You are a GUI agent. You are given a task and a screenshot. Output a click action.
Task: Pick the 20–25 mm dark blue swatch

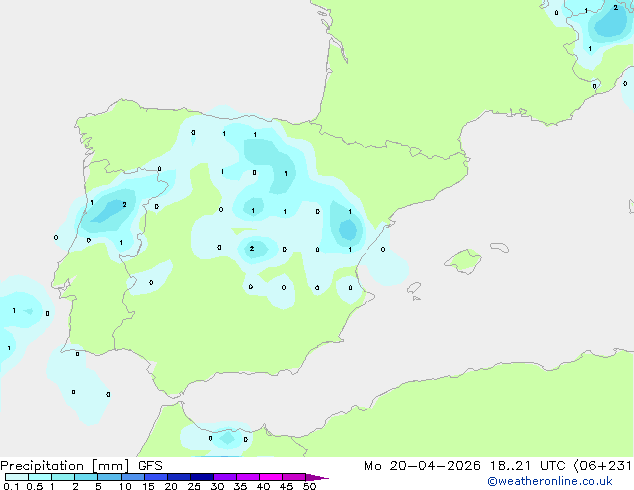(178, 477)
